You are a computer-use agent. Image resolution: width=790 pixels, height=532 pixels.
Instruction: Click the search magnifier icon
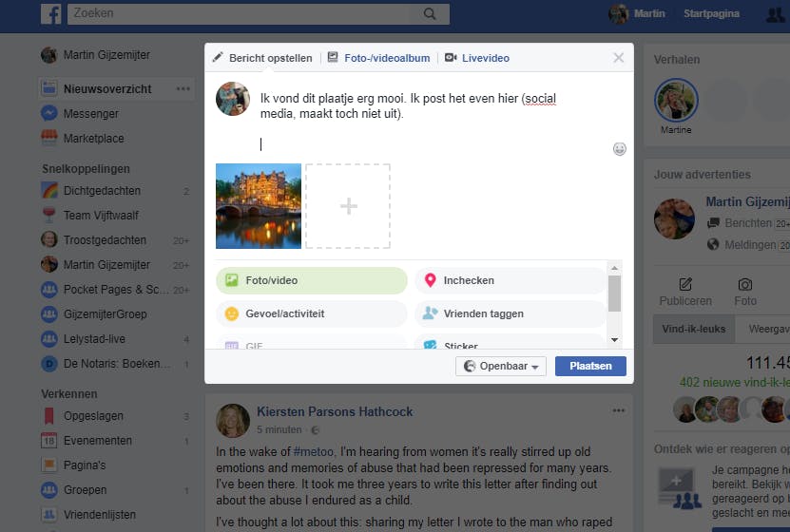point(430,13)
